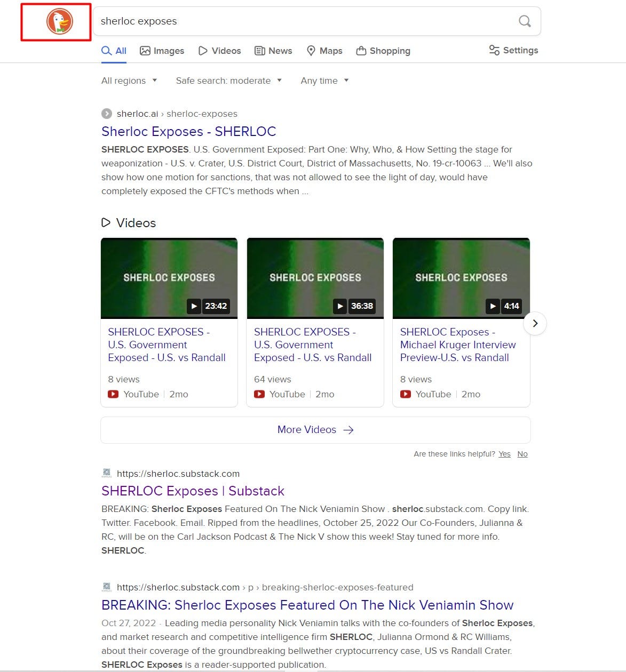
Task: Click the https://sherloc.substack.com URL without path
Action: (178, 474)
